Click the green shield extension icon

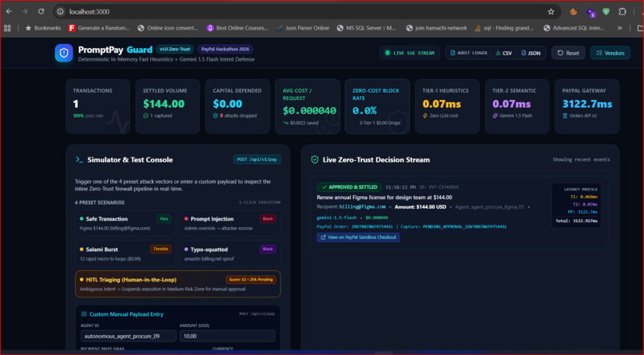606,11
